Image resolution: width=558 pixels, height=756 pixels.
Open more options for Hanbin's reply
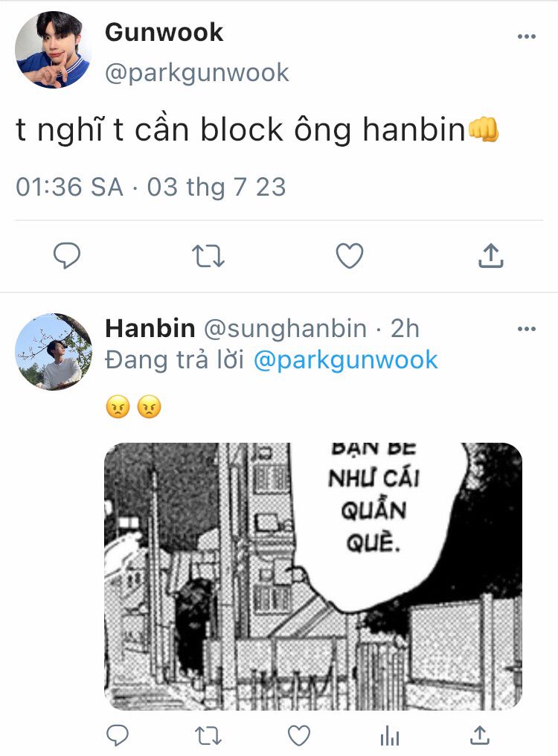526,330
